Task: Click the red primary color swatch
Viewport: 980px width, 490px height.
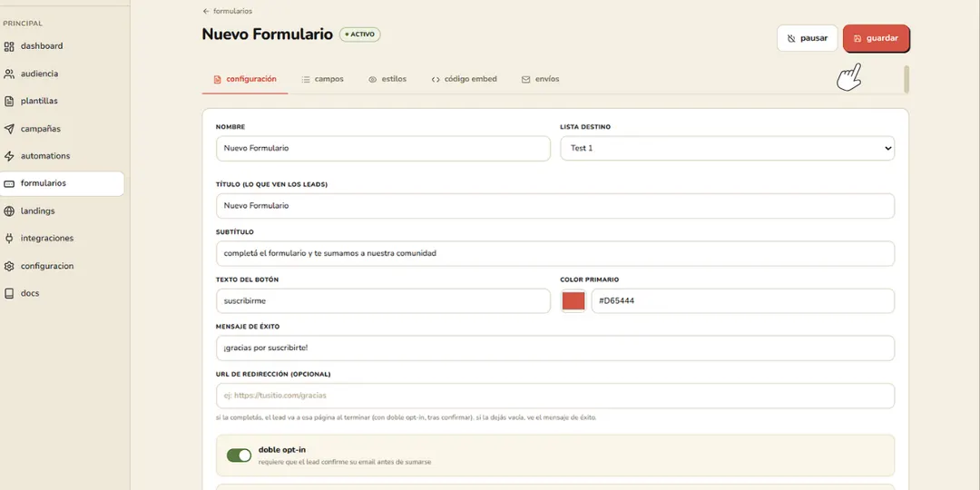Action: 573,301
